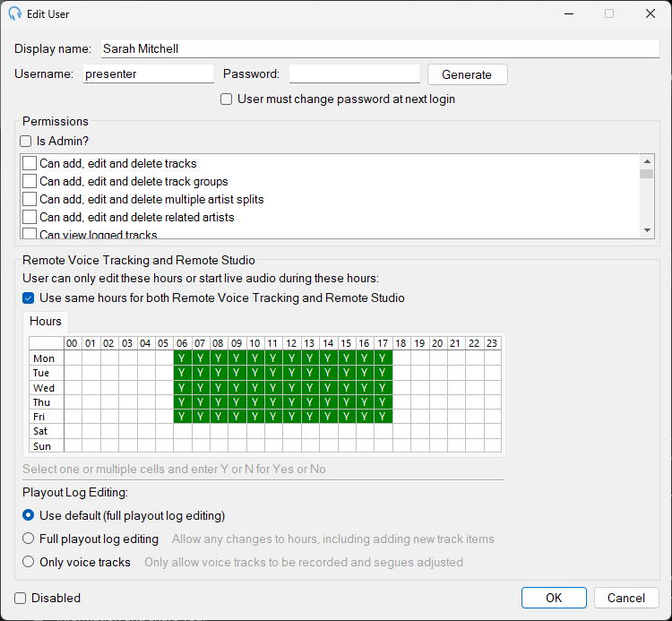
Task: Click the Tue row header in Hours grid
Action: pyautogui.click(x=47, y=373)
